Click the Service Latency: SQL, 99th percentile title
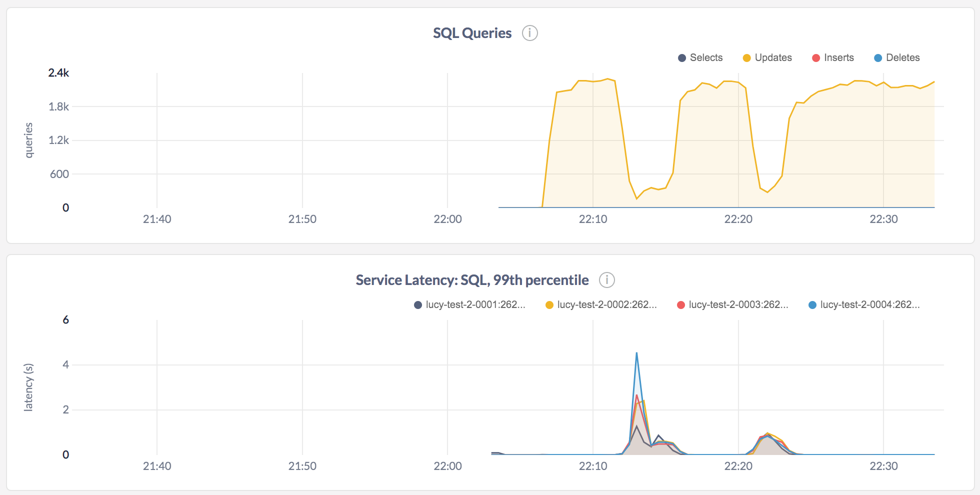The image size is (980, 495). pyautogui.click(x=472, y=280)
